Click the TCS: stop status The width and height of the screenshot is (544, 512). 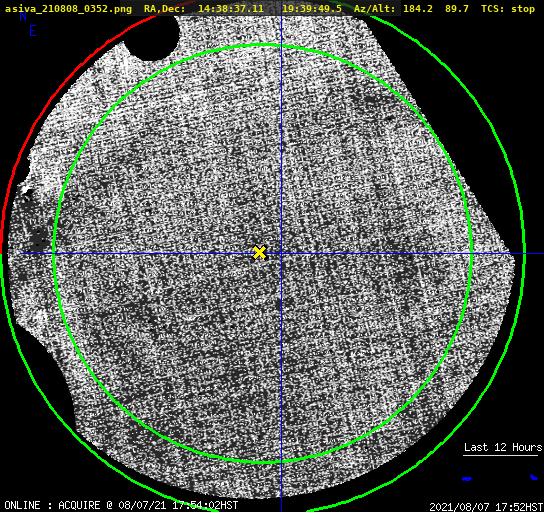click(508, 9)
